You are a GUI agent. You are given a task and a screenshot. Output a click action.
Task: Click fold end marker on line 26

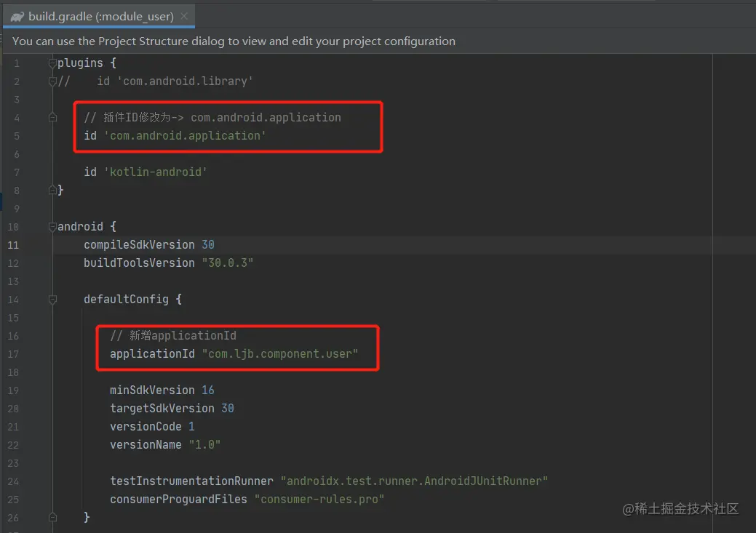coord(52,518)
